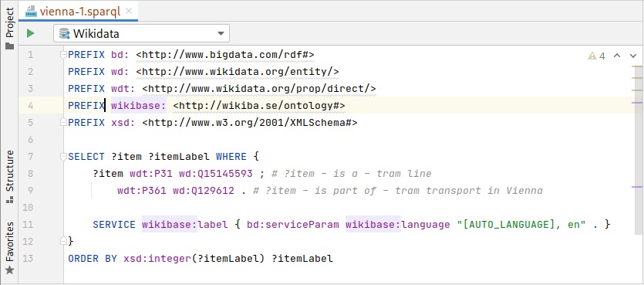Click the wdt:P31 property on line 8
Screen dimensions: 644x285
pyautogui.click(x=151, y=174)
